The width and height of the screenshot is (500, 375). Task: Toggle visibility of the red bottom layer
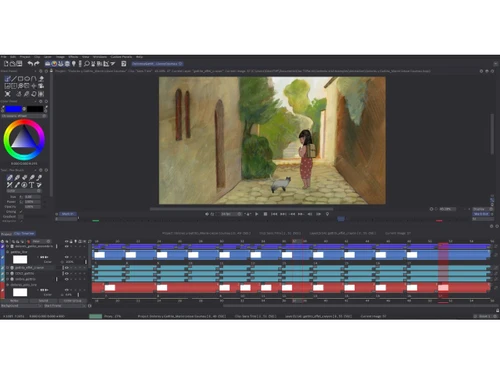point(66,290)
